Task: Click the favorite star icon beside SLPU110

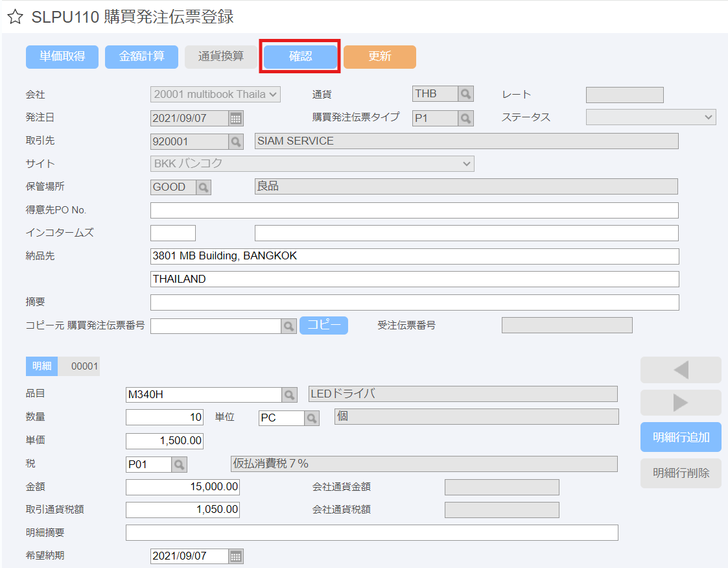Action: 15,17
